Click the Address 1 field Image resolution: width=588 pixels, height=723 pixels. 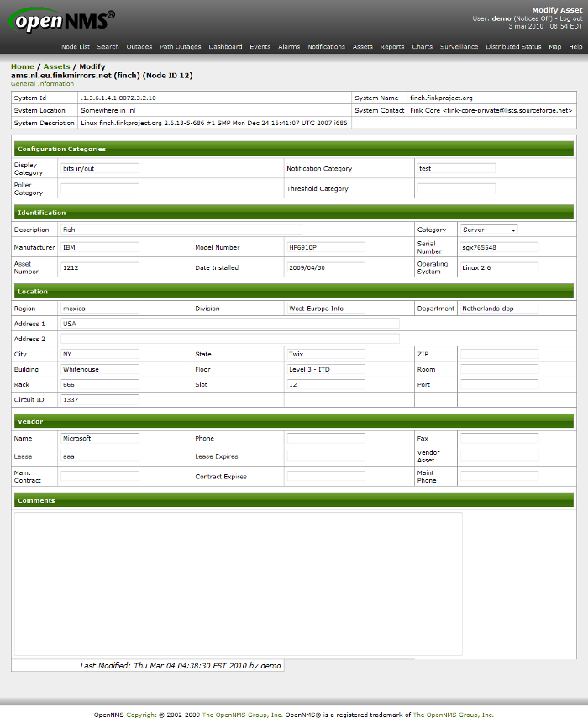pos(229,324)
